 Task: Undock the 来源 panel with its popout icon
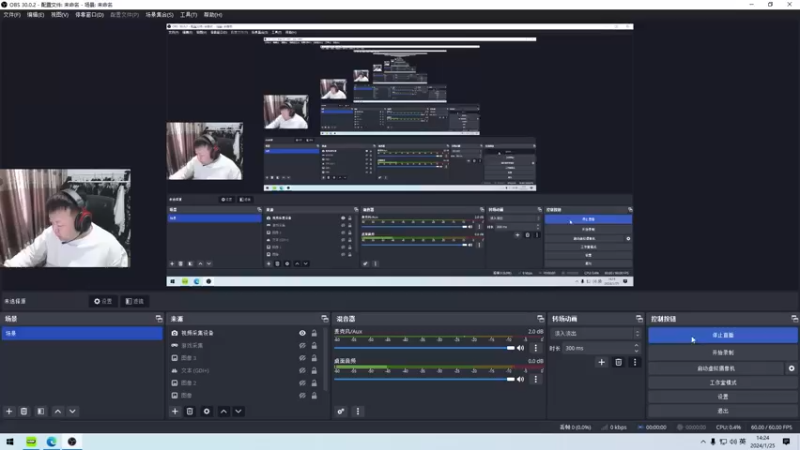[x=324, y=318]
